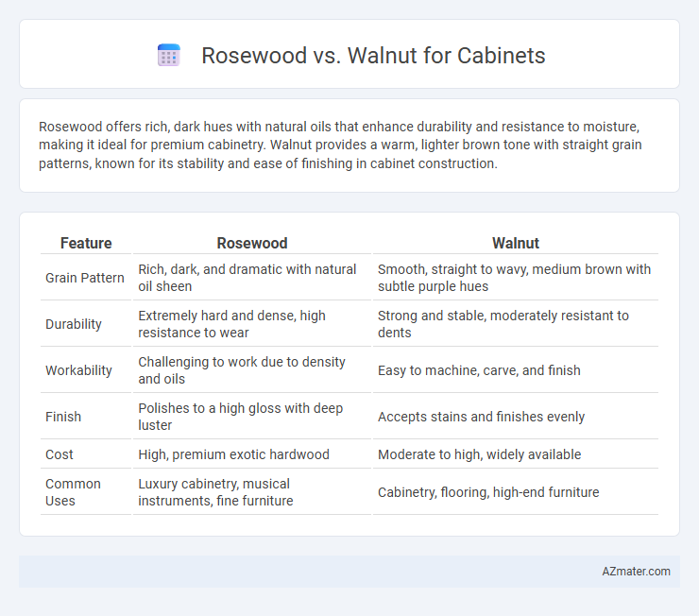Select the Durability row label
Image resolution: width=699 pixels, height=616 pixels.
point(74,324)
